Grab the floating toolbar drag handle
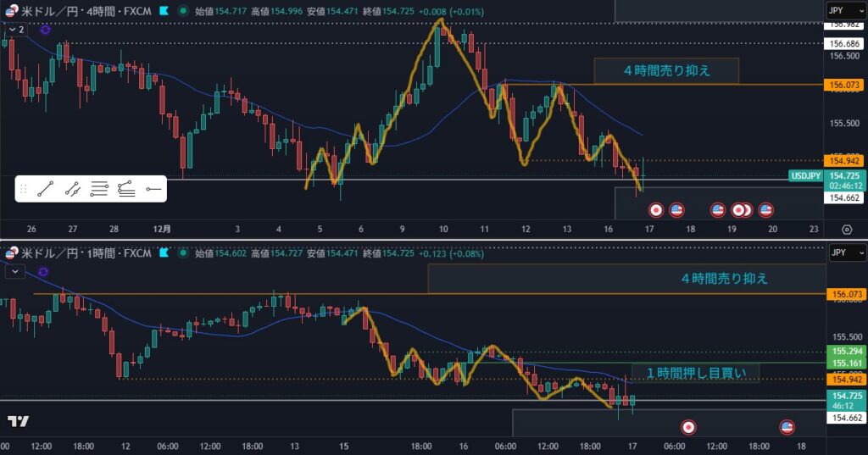Image resolution: width=868 pixels, height=455 pixels. [24, 189]
